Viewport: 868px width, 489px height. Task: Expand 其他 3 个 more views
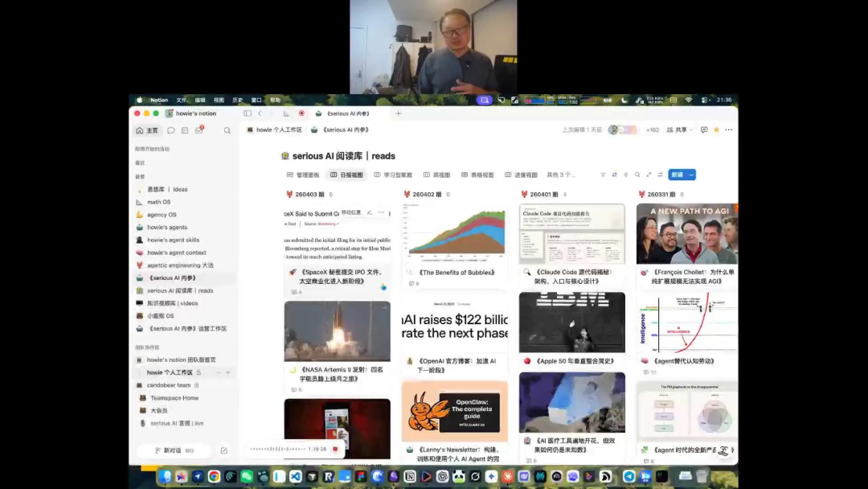pos(561,175)
